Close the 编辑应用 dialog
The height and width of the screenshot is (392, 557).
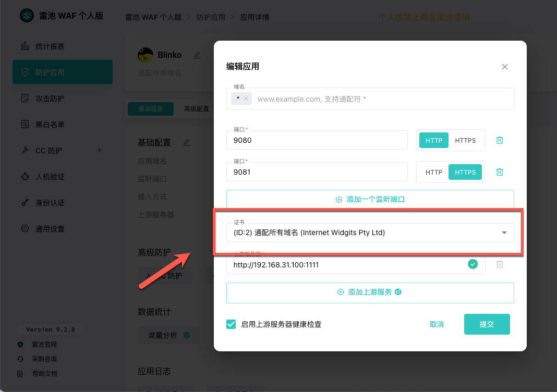504,67
